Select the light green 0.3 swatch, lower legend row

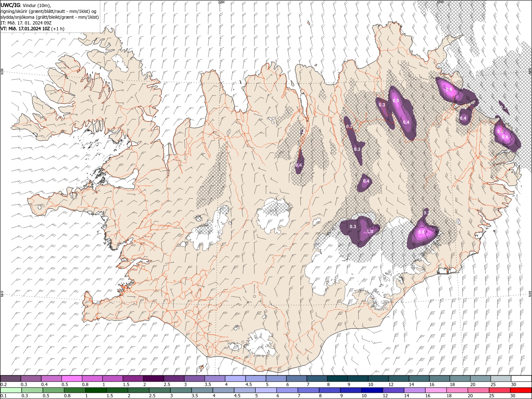[x=32, y=390]
